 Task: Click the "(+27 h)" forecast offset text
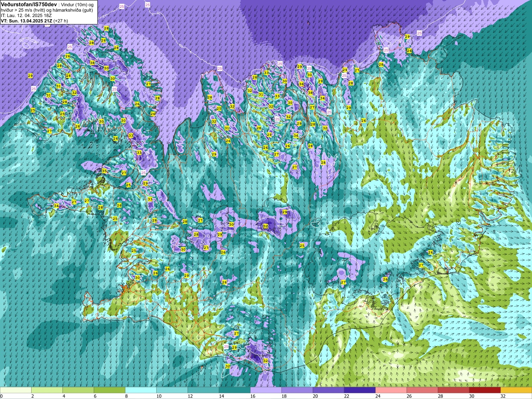[x=61, y=21]
